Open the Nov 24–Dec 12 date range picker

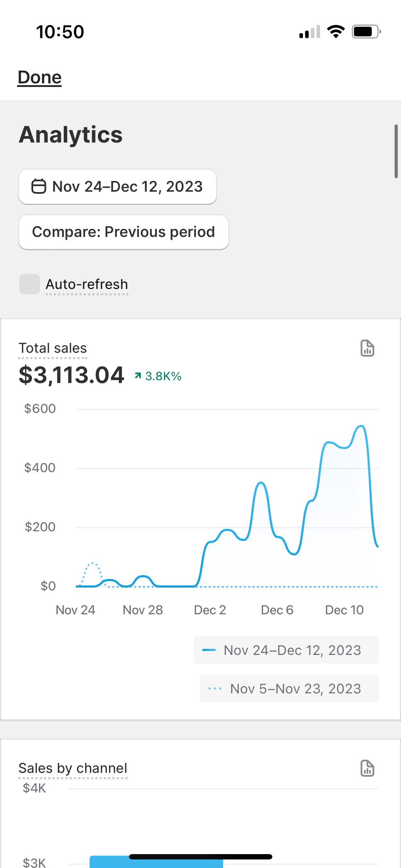pyautogui.click(x=118, y=187)
